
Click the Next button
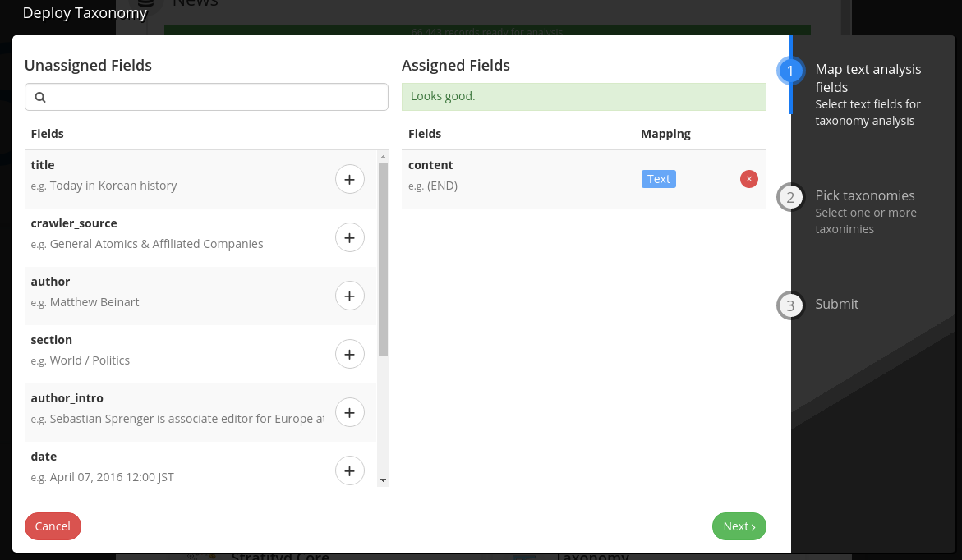[739, 526]
